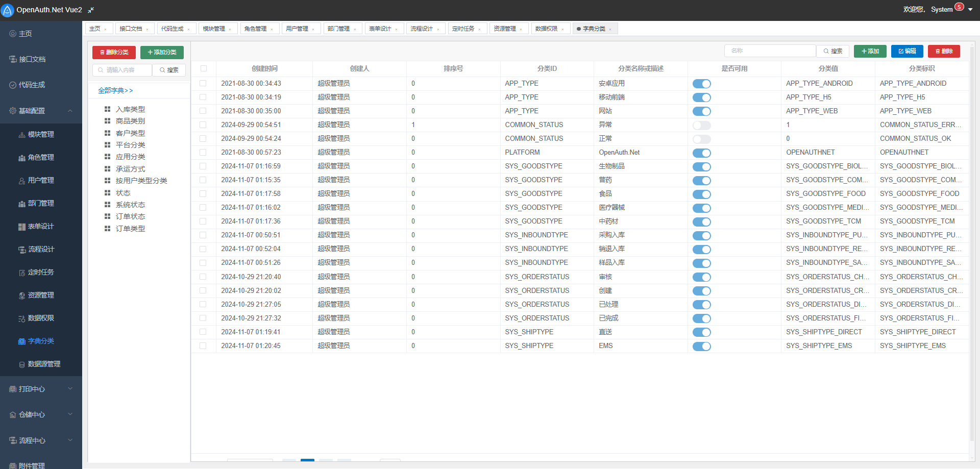This screenshot has width=980, height=469.
Task: Click the vertical scrollbar on the table
Action: [x=972, y=245]
